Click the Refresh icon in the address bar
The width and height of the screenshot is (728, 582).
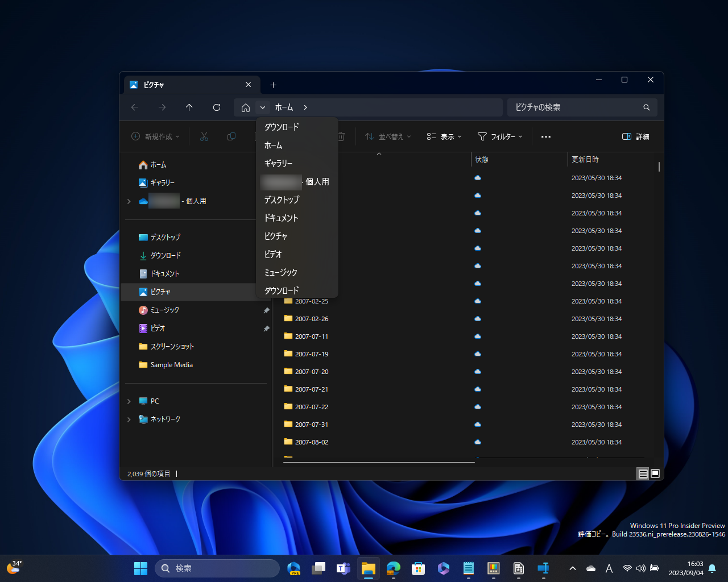pos(216,107)
